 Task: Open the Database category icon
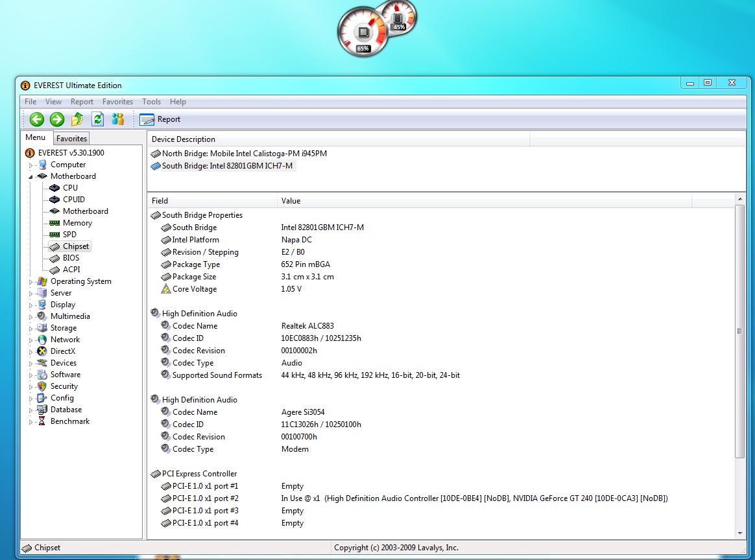[x=42, y=410]
